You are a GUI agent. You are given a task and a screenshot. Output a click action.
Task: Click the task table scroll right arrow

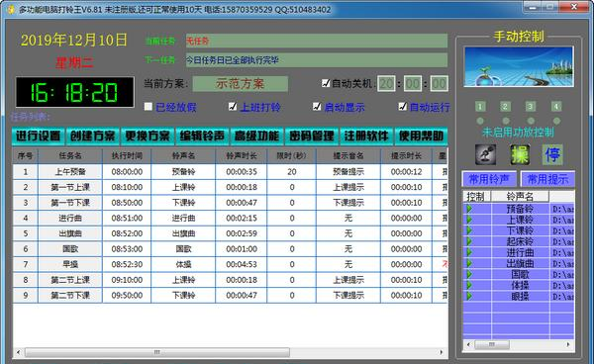pyautogui.click(x=442, y=352)
